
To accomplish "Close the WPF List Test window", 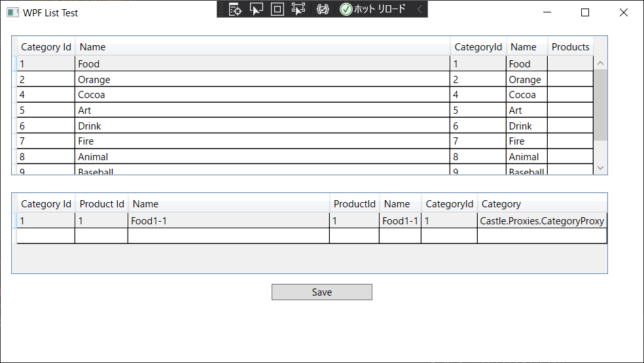I will pyautogui.click(x=624, y=12).
